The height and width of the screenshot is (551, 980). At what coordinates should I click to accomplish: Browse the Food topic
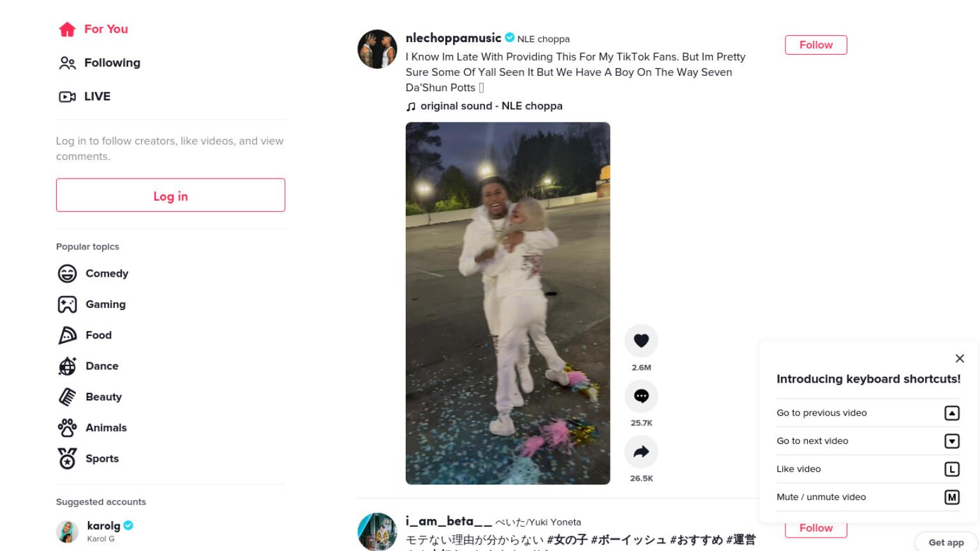coord(85,335)
